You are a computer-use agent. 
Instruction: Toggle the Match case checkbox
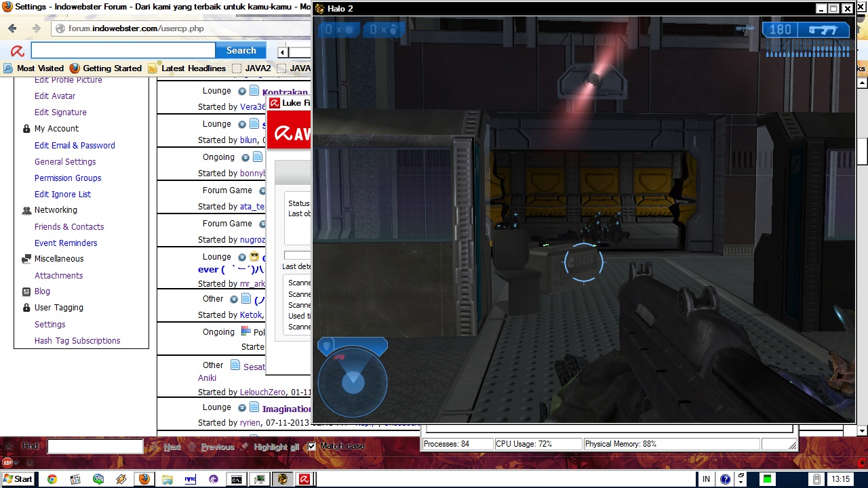pyautogui.click(x=312, y=446)
